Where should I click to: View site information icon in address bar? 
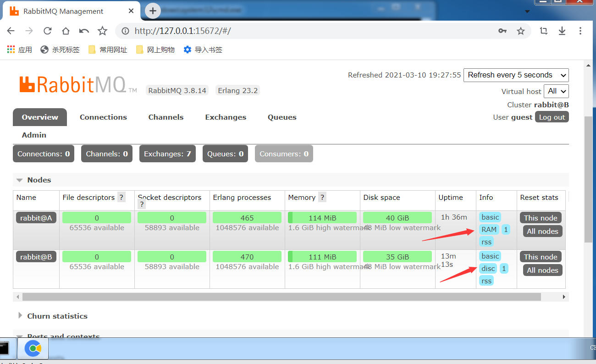125,31
